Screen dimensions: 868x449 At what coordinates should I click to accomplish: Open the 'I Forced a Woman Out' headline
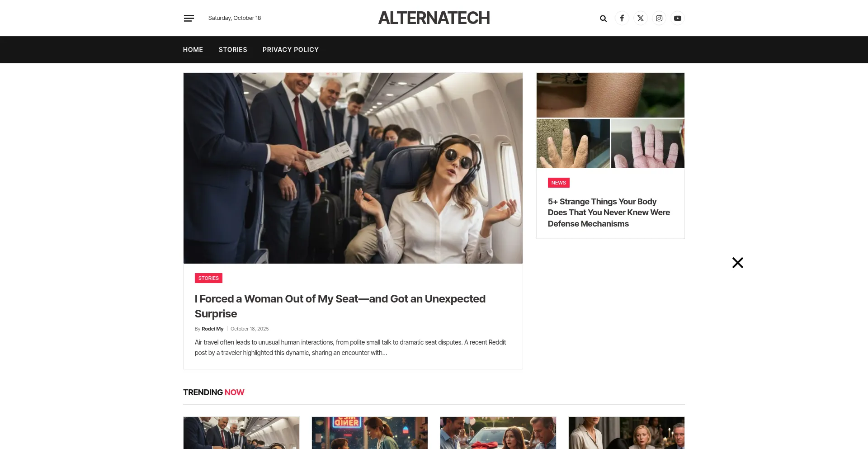[x=340, y=306]
